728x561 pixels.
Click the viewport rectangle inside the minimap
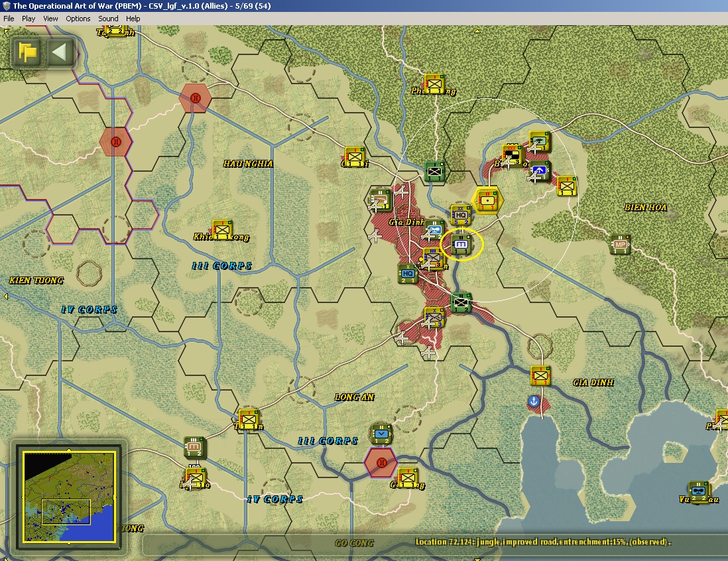[x=66, y=512]
